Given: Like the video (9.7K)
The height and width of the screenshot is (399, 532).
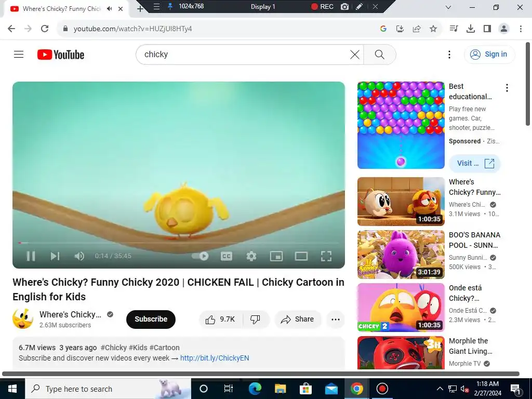Looking at the screenshot, I should 220,320.
